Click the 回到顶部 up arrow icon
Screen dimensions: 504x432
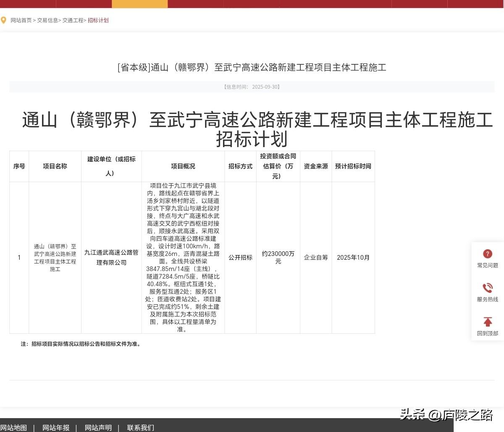(488, 322)
